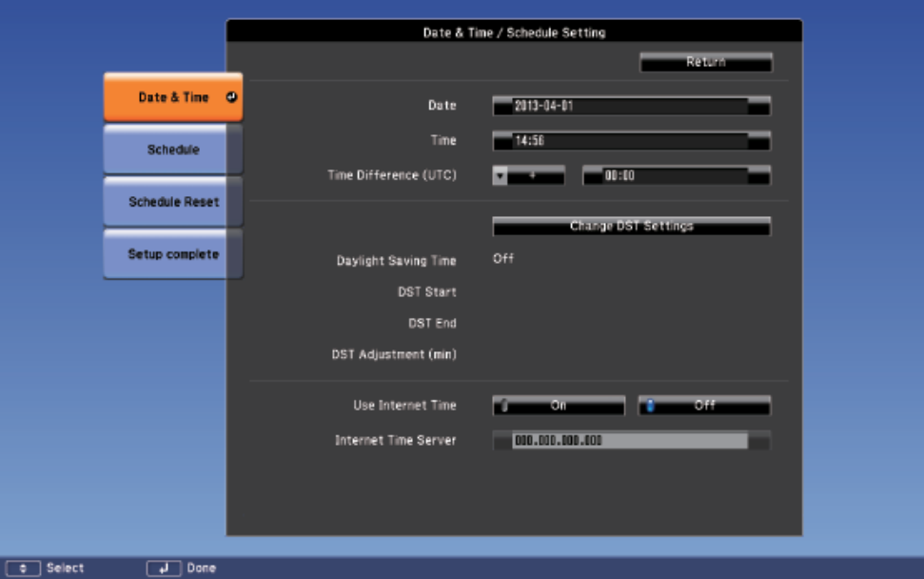The image size is (924, 579).
Task: Click the Change DST Settings button
Action: pyautogui.click(x=631, y=227)
